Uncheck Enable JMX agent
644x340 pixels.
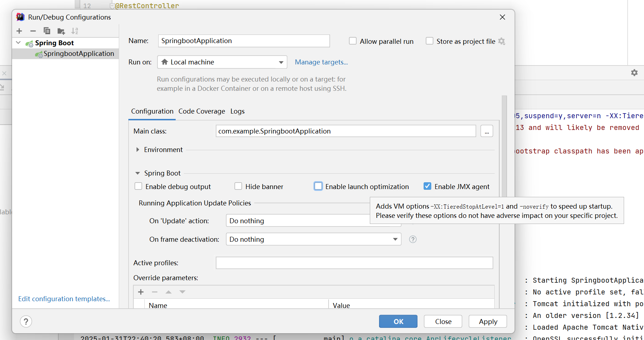[x=427, y=186]
